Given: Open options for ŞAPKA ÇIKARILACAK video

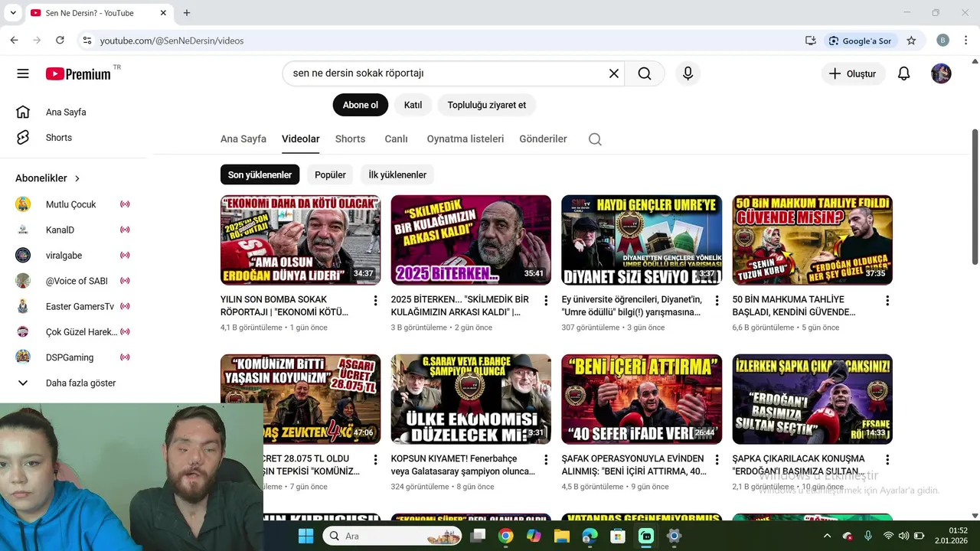Looking at the screenshot, I should 887,460.
